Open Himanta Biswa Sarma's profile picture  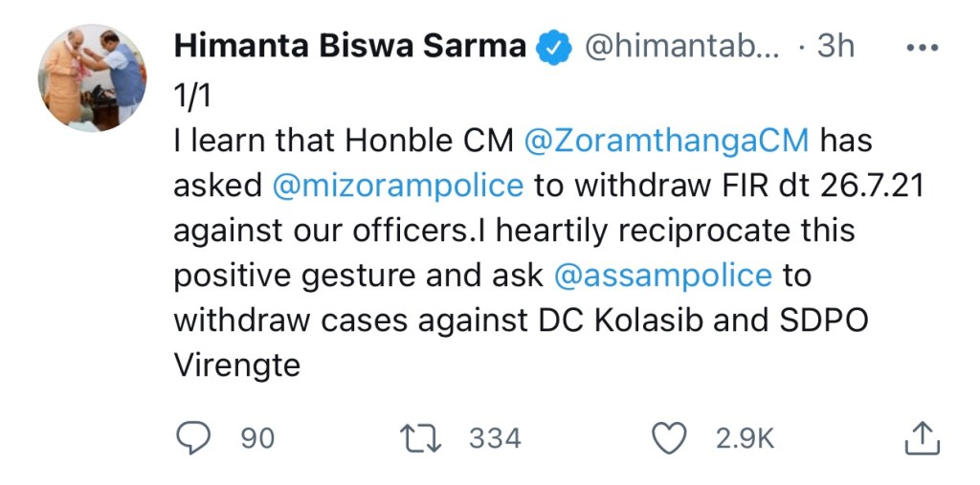pos(93,78)
